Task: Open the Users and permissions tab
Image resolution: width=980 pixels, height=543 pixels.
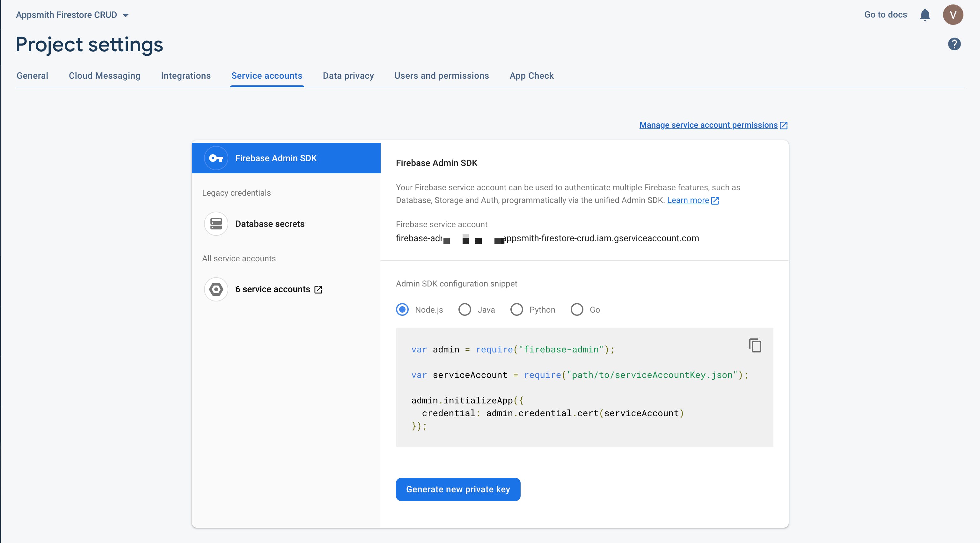Action: [441, 76]
